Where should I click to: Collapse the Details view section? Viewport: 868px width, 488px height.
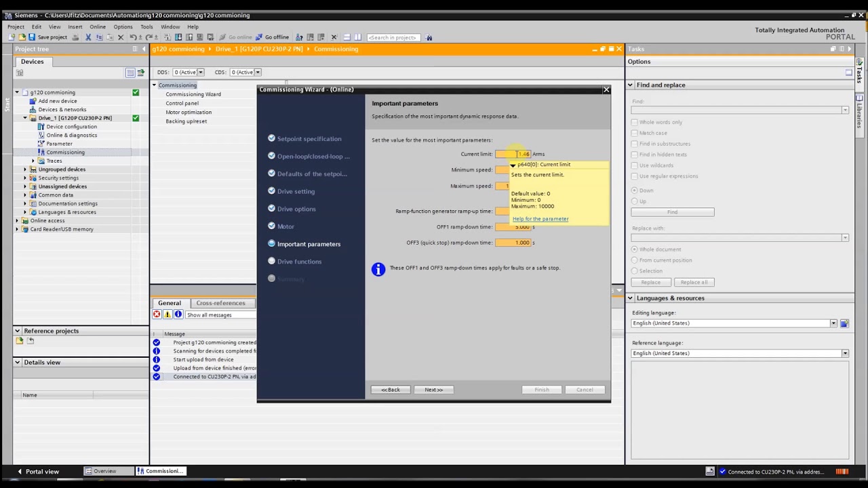[x=18, y=363]
